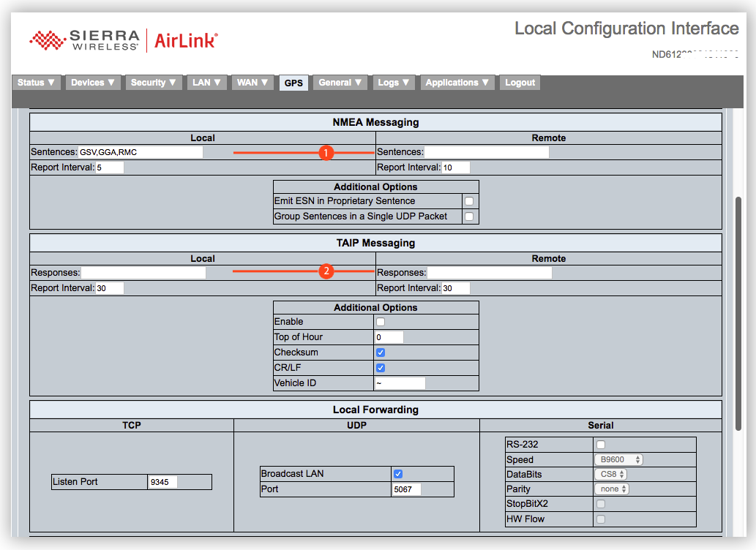This screenshot has width=756, height=550.
Task: Click the Logout button
Action: tap(520, 83)
